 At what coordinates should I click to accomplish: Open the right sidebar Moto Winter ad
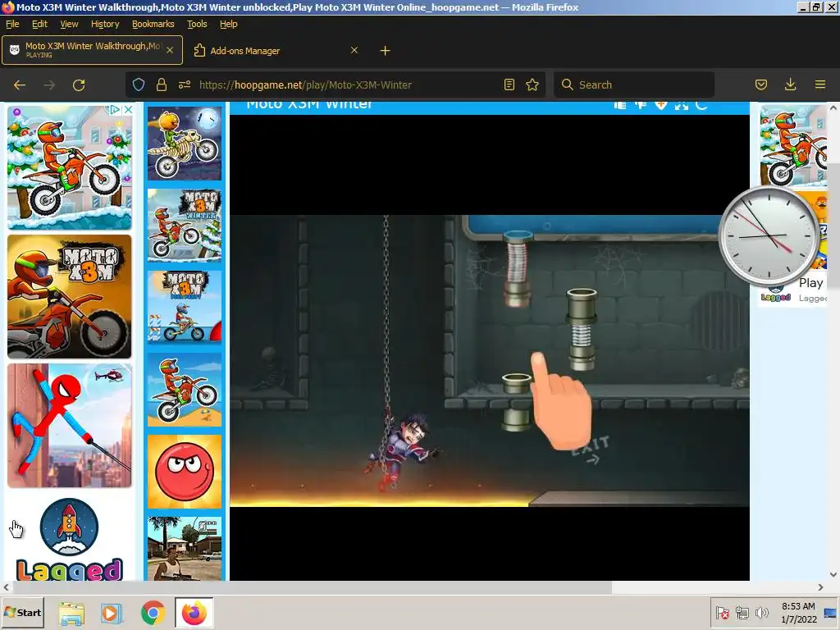793,146
